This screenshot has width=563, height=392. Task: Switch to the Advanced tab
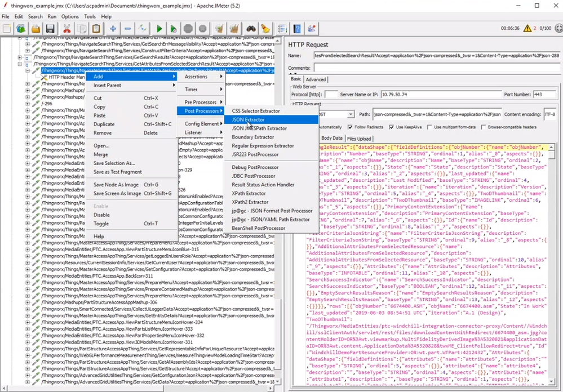point(316,79)
